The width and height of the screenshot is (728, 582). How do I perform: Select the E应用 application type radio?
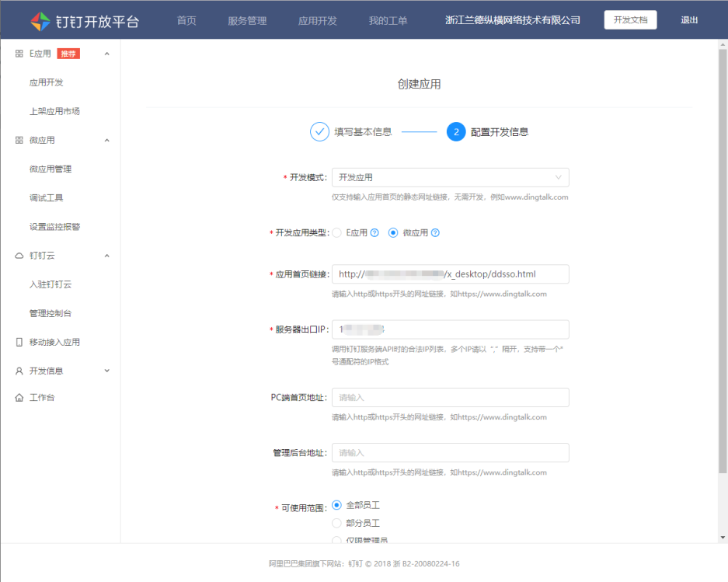point(337,232)
